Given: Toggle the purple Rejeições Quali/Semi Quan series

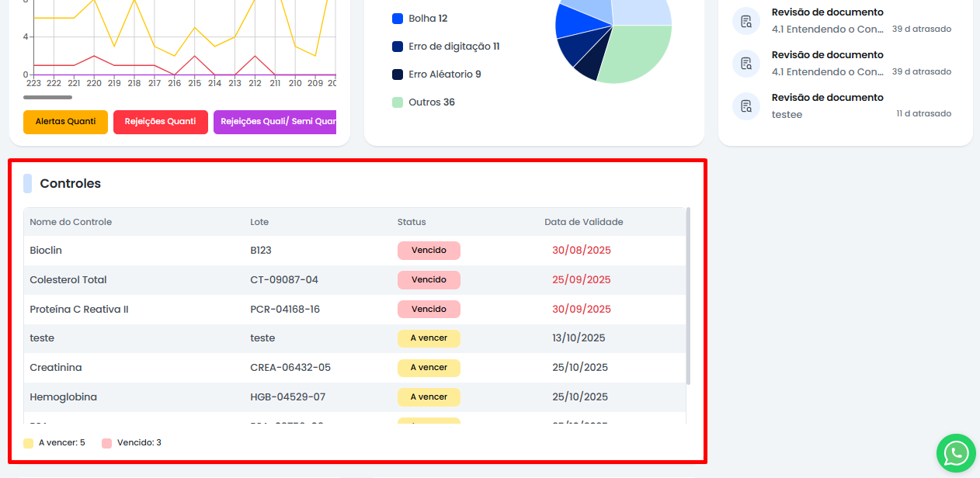Looking at the screenshot, I should tap(275, 122).
